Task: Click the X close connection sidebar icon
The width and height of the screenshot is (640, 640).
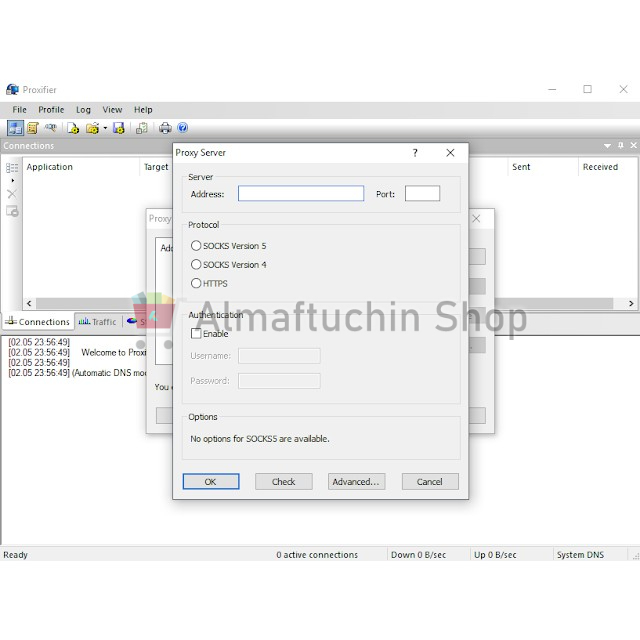Action: pos(12,194)
